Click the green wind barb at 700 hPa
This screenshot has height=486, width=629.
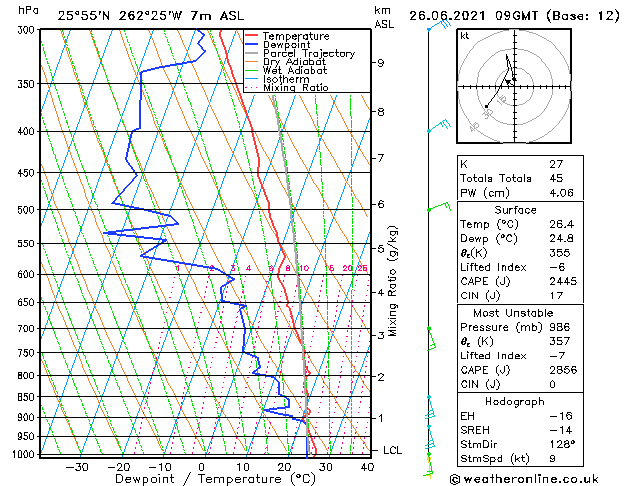(x=432, y=338)
